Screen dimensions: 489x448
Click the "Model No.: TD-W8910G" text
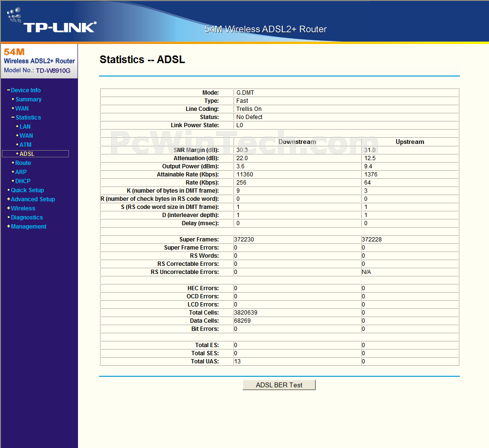coord(37,70)
